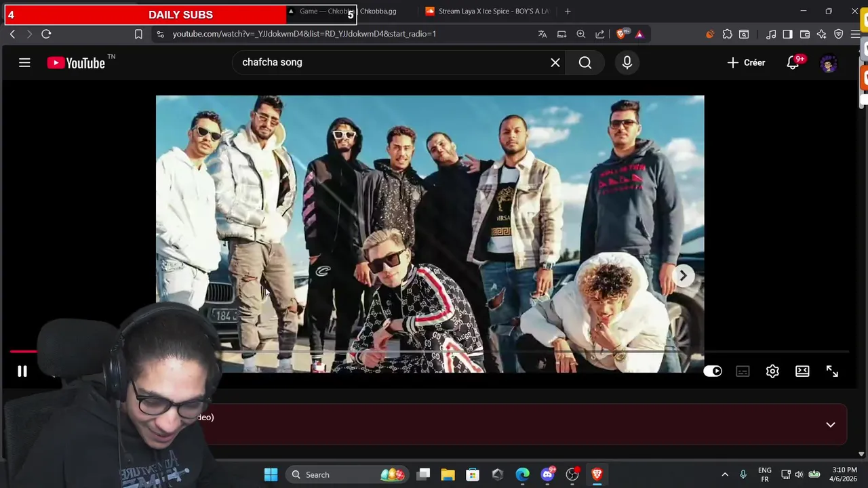Screen dimensions: 868x488
Task: Open video settings gear
Action: coord(772,371)
